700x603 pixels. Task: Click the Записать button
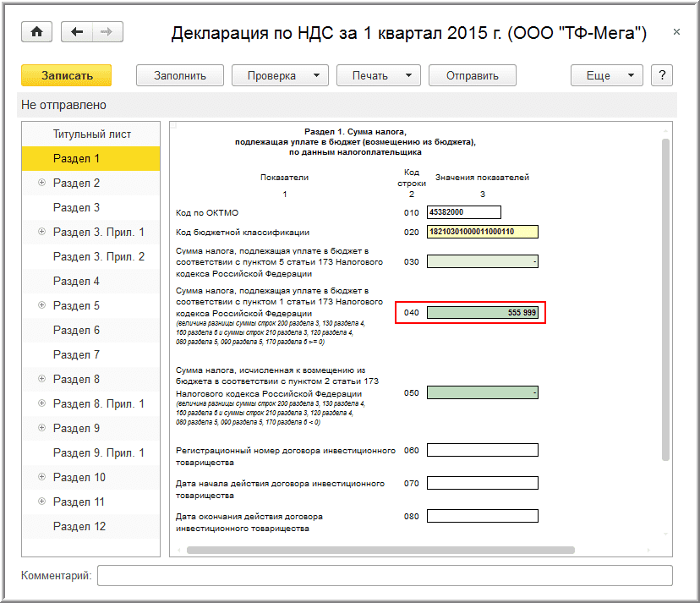(67, 75)
